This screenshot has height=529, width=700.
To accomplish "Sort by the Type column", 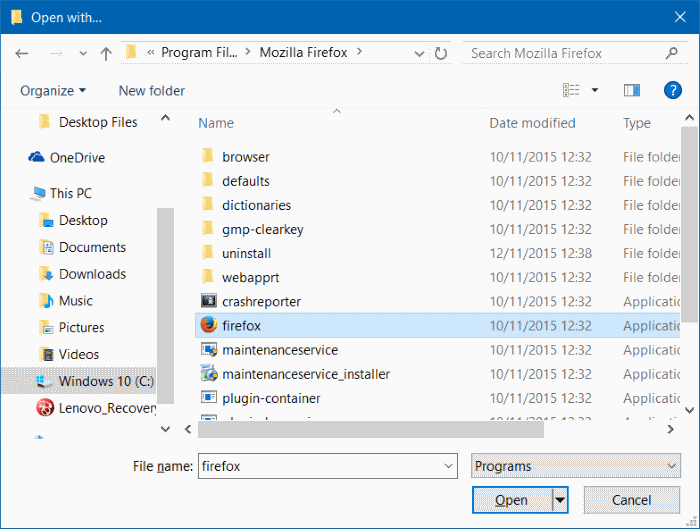I will (x=637, y=123).
